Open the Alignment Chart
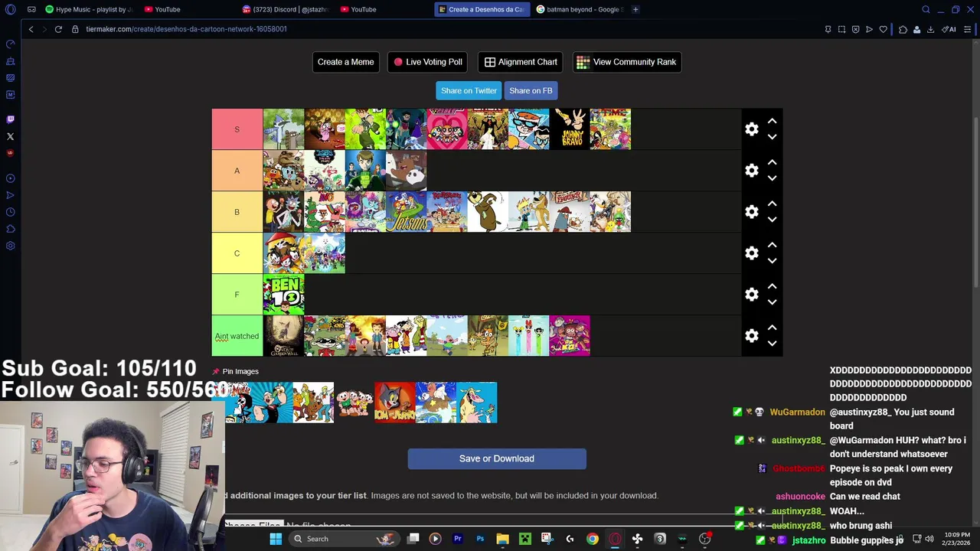 tap(521, 62)
